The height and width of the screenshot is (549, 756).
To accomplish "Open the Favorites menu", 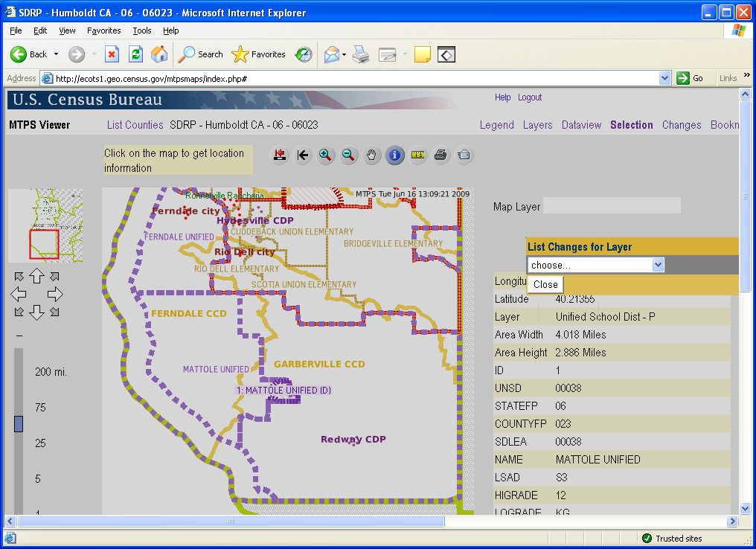I will pos(103,30).
